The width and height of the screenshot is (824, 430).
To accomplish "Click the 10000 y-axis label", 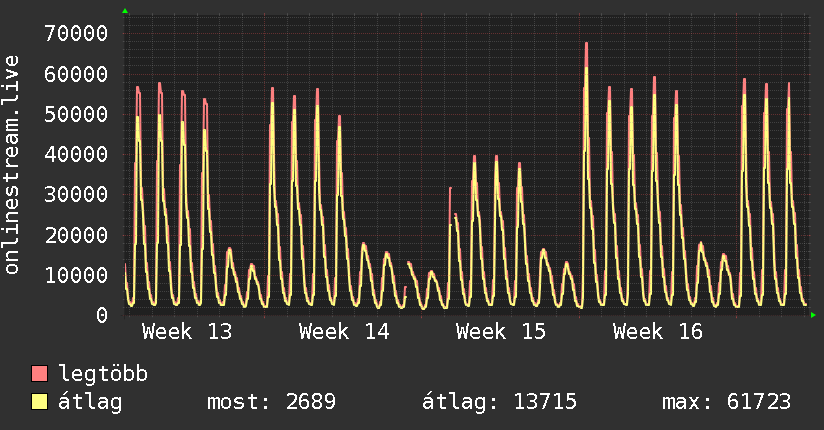I will tap(76, 275).
